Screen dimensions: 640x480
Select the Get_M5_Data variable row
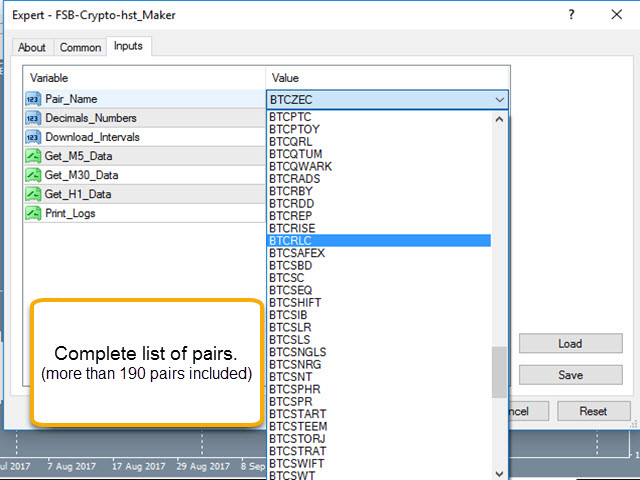click(x=145, y=156)
